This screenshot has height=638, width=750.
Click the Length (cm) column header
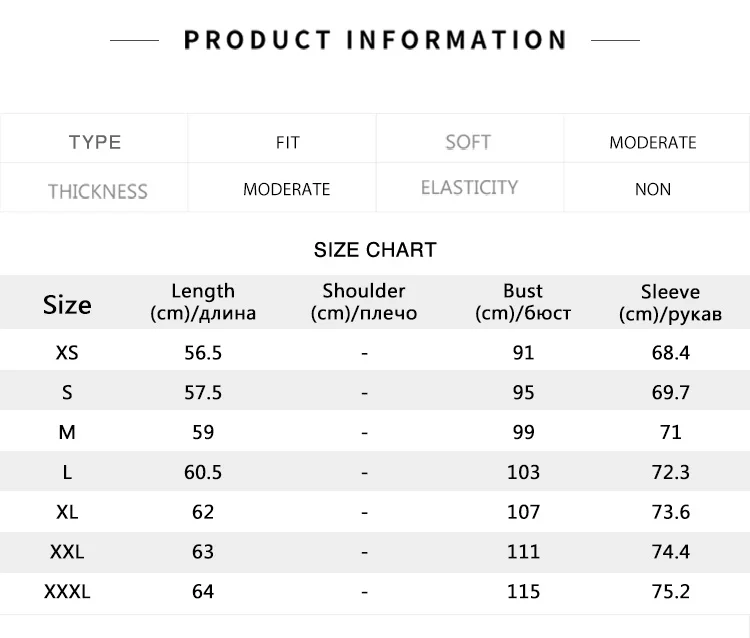(x=203, y=302)
